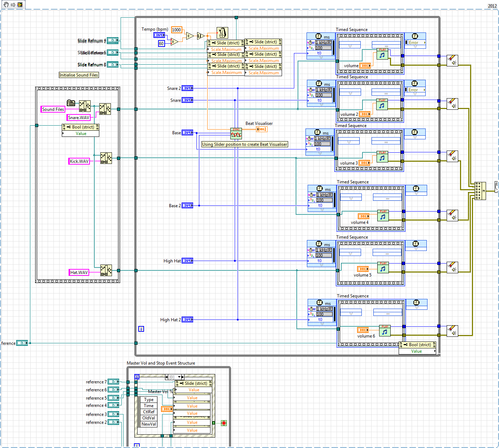Click the 1000 numeric constant
This screenshot has height=448, width=499.
pyautogui.click(x=177, y=30)
